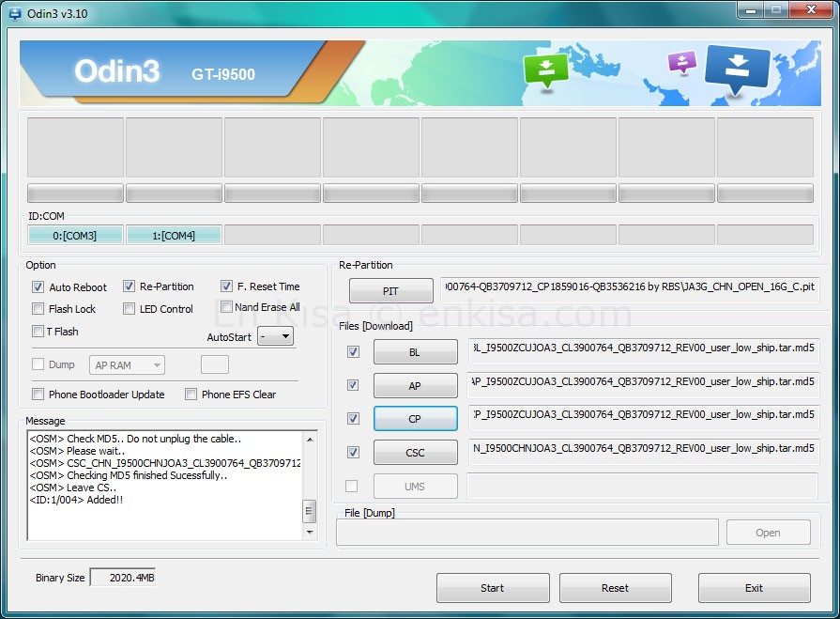Click the CSC_CHN_I9500CHNJOA3 log line
This screenshot has width=840, height=619.
tap(165, 463)
